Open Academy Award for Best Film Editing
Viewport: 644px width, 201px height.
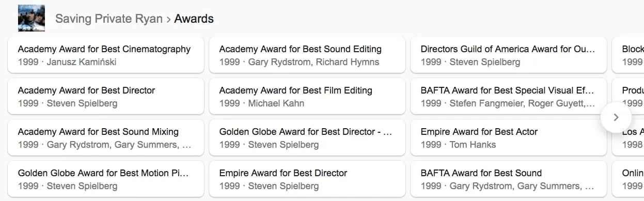(307, 97)
